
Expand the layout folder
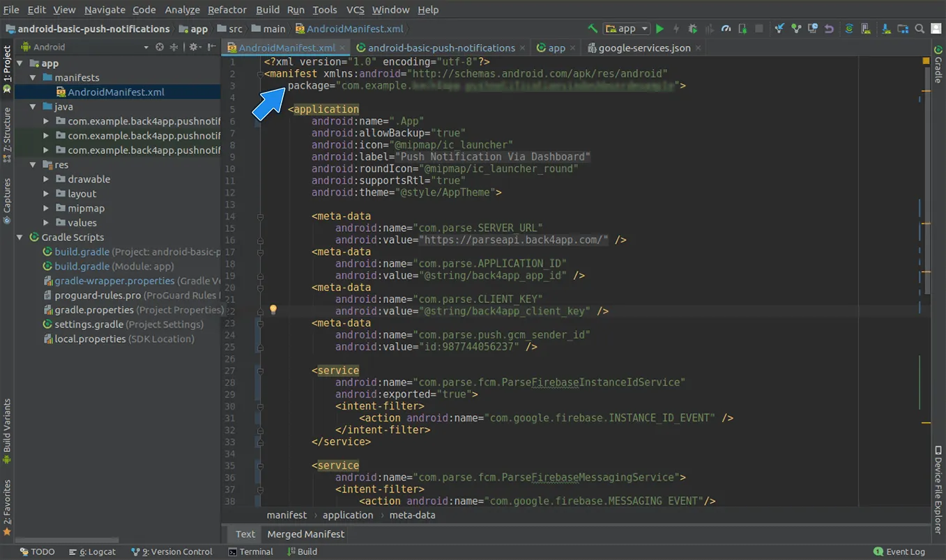tap(46, 194)
